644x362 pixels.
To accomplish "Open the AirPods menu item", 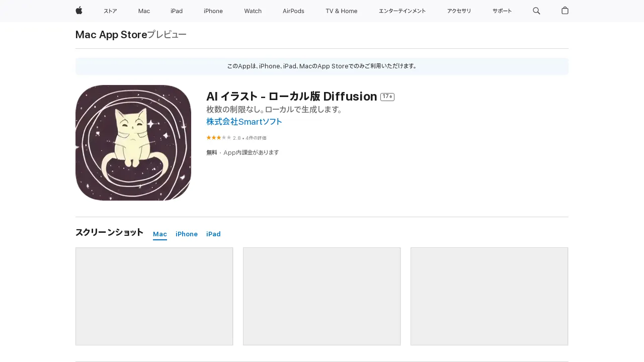I will point(293,11).
